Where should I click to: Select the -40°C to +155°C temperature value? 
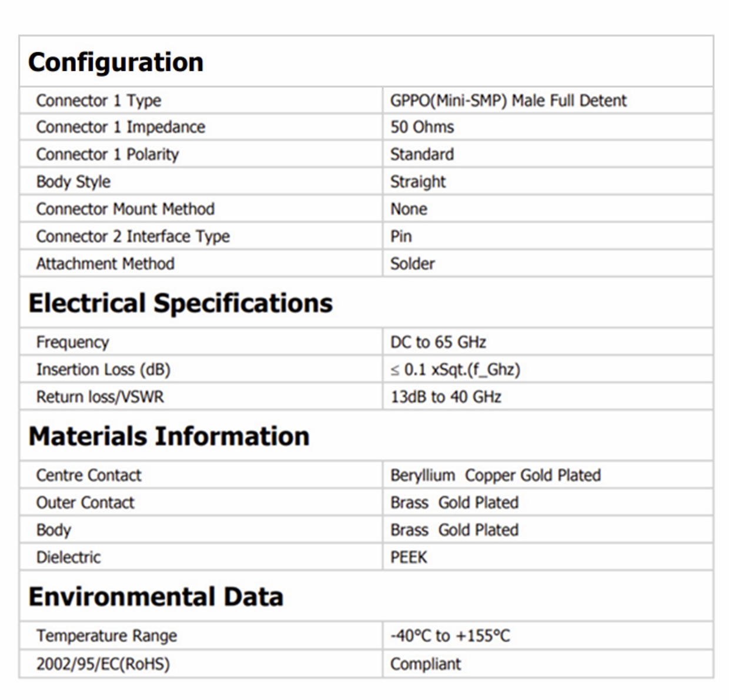click(450, 636)
